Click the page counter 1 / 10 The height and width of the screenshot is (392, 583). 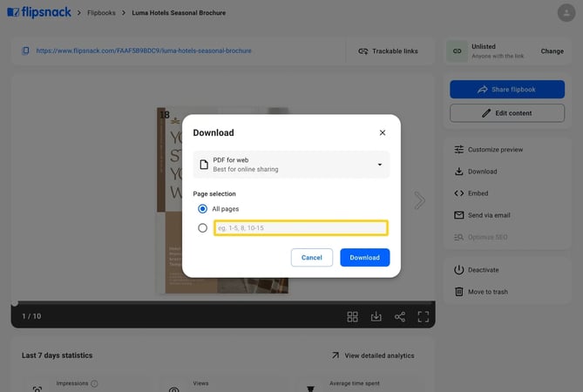pyautogui.click(x=31, y=316)
